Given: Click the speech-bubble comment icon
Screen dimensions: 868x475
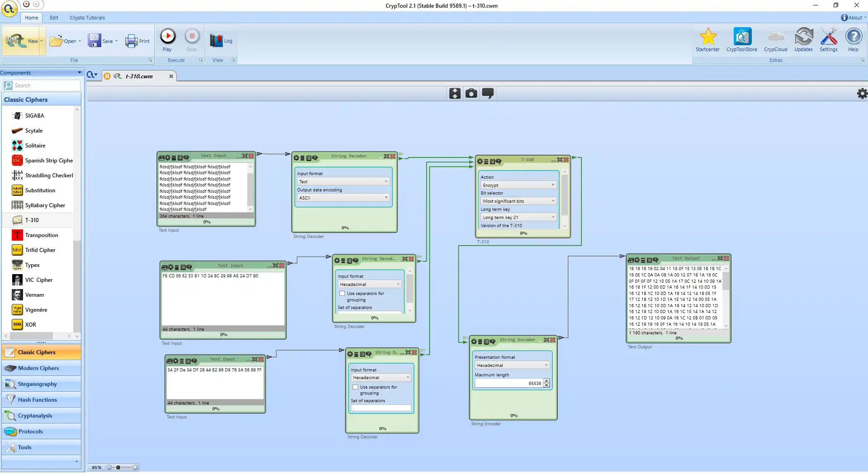Looking at the screenshot, I should pyautogui.click(x=488, y=93).
